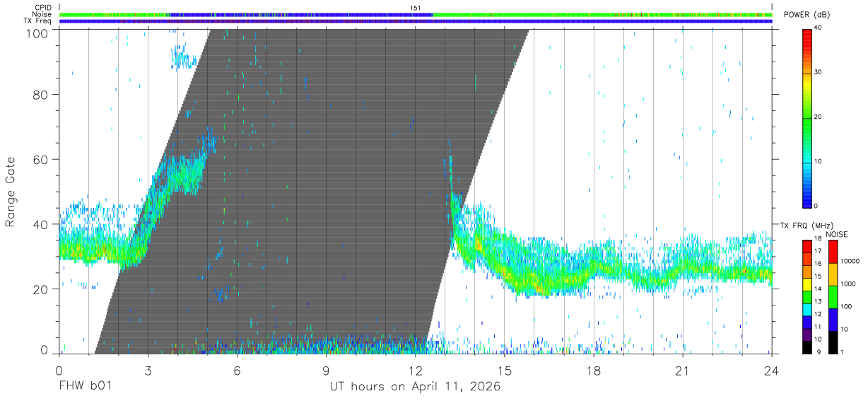Click the CPID label at top left
The image size is (868, 401).
coord(42,7)
